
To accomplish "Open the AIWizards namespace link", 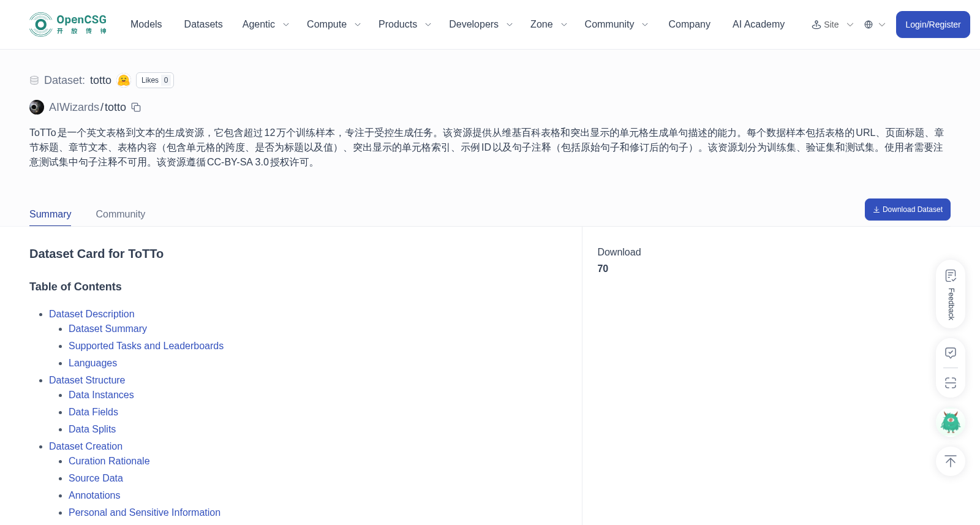I will (x=74, y=107).
